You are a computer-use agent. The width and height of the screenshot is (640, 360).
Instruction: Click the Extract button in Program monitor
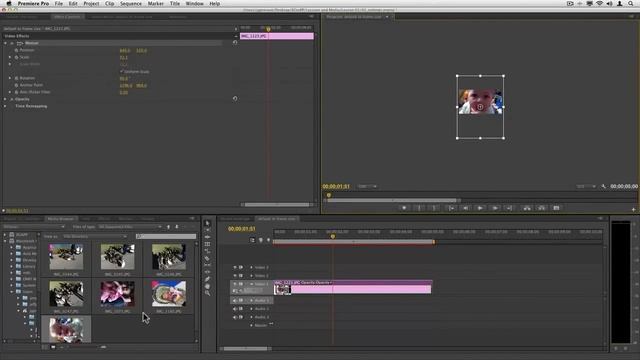[542, 208]
